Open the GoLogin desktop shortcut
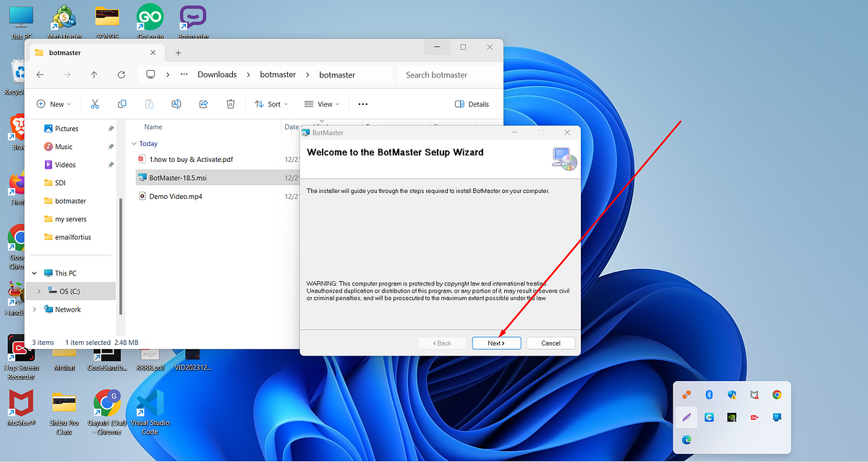 150,22
